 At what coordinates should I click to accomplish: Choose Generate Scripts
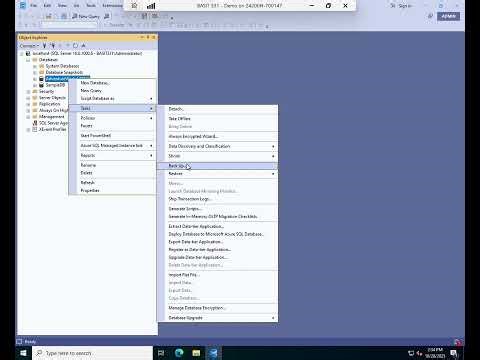(x=217, y=209)
